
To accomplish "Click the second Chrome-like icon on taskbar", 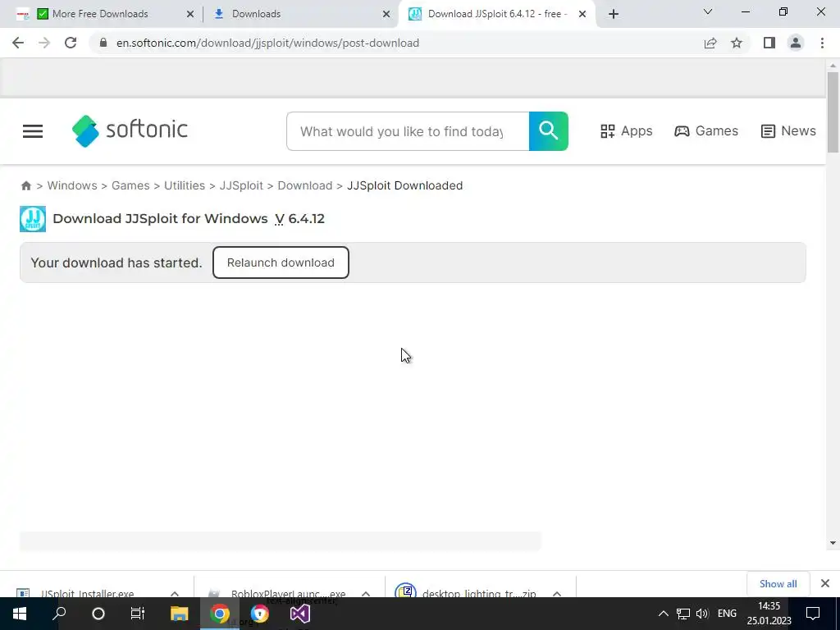I will tap(260, 614).
